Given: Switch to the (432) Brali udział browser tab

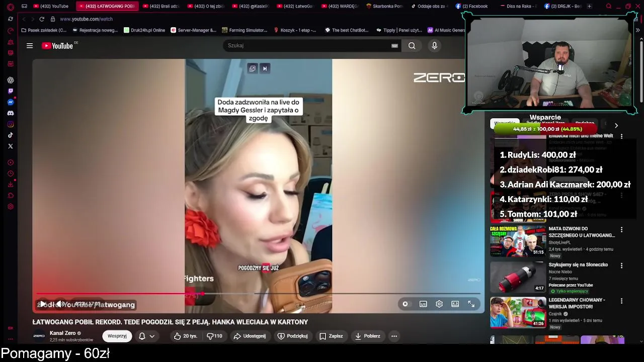Looking at the screenshot, I should tap(161, 7).
